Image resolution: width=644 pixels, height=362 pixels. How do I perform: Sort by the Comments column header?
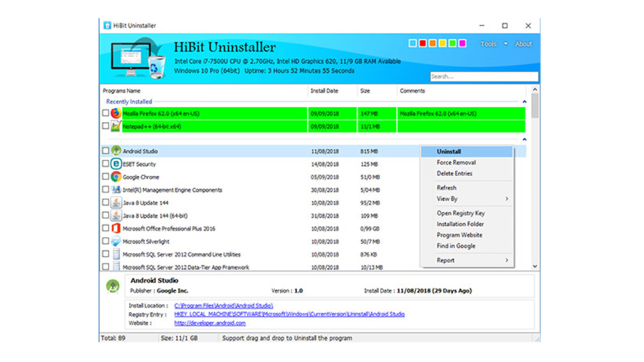463,91
